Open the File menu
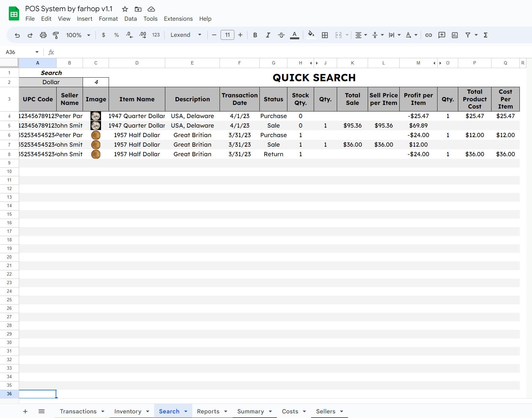The height and width of the screenshot is (418, 532). 30,19
